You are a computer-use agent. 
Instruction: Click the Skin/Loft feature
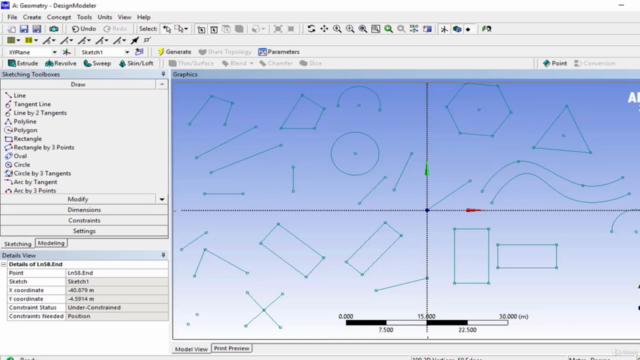point(136,63)
